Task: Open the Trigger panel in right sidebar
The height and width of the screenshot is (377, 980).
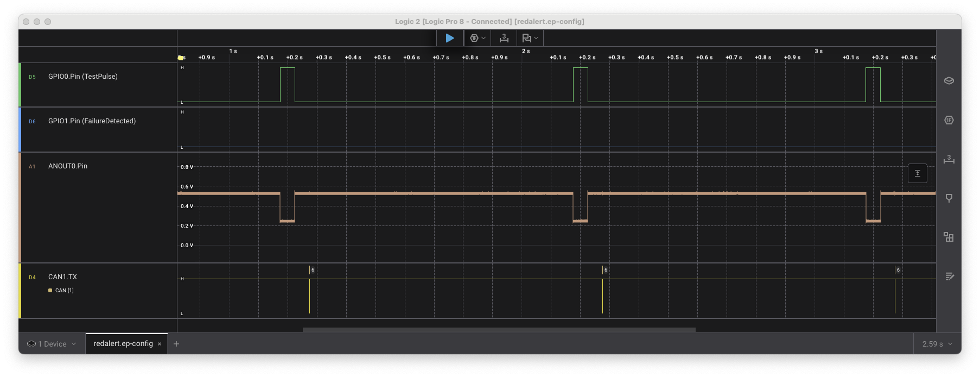Action: [949, 198]
